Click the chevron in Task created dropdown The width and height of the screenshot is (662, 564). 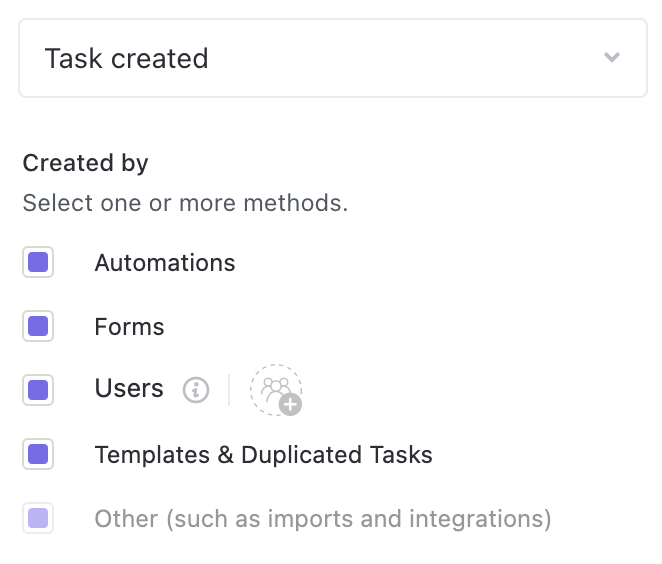click(612, 58)
